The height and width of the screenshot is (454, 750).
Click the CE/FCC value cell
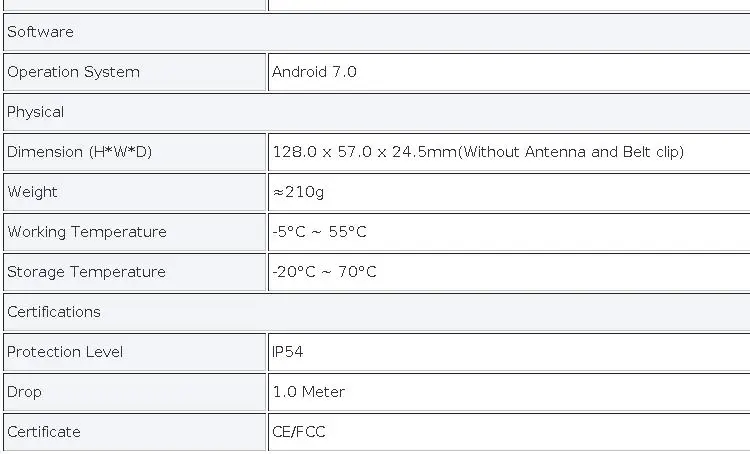point(509,432)
